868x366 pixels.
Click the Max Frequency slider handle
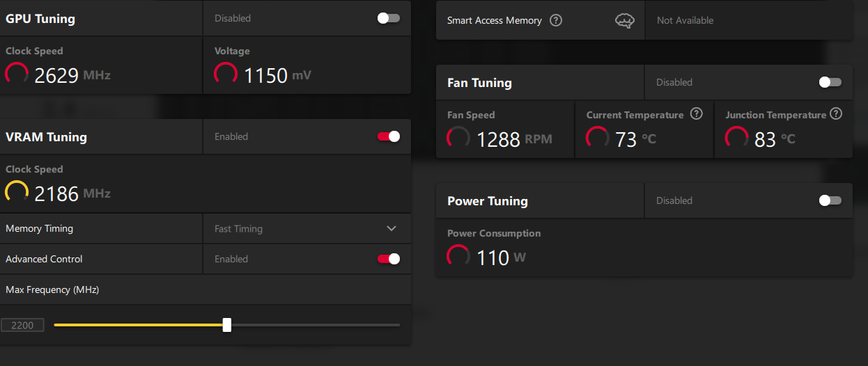click(227, 325)
